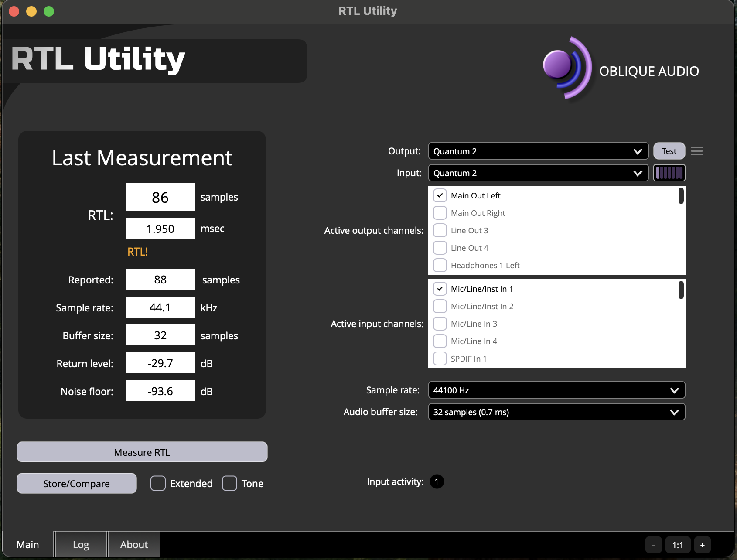This screenshot has height=560, width=737.
Task: Enable Mic/Line In 4 input
Action: pyautogui.click(x=440, y=341)
